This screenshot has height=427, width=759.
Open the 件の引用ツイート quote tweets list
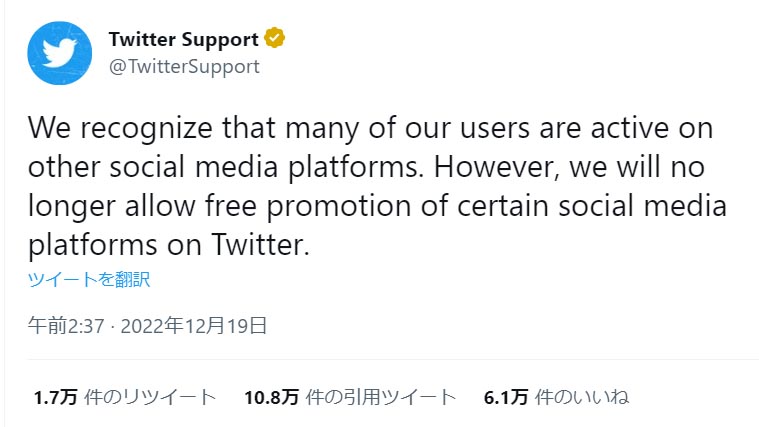tap(379, 397)
